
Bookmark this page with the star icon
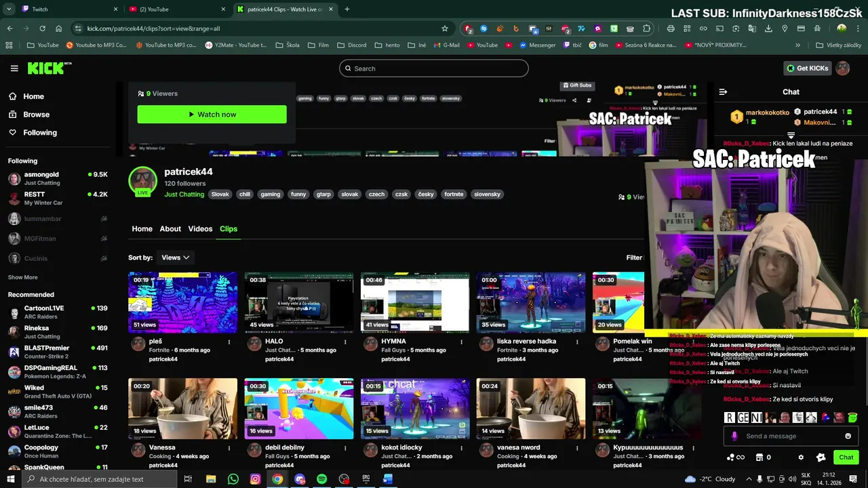point(445,28)
